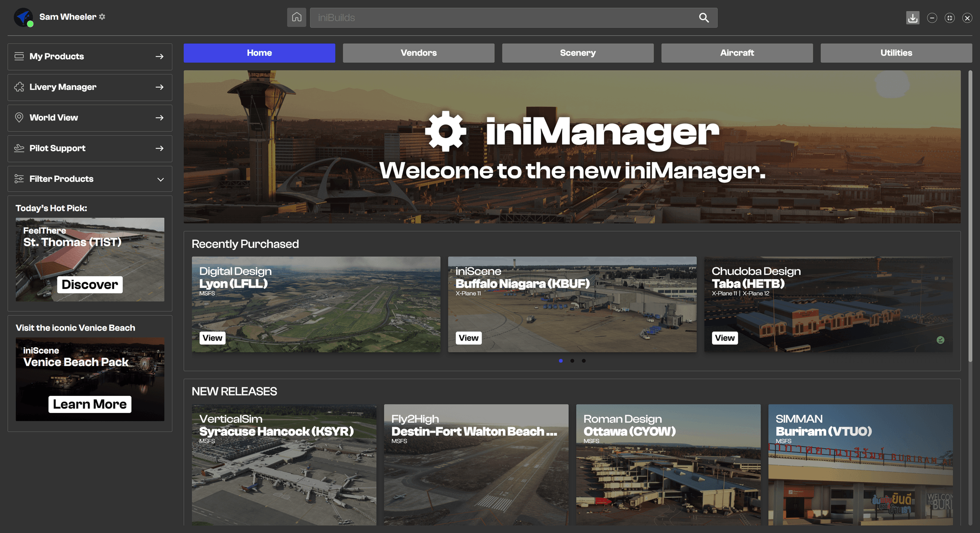The image size is (980, 533).
Task: Open Livery Manager via its arrow
Action: click(x=160, y=87)
